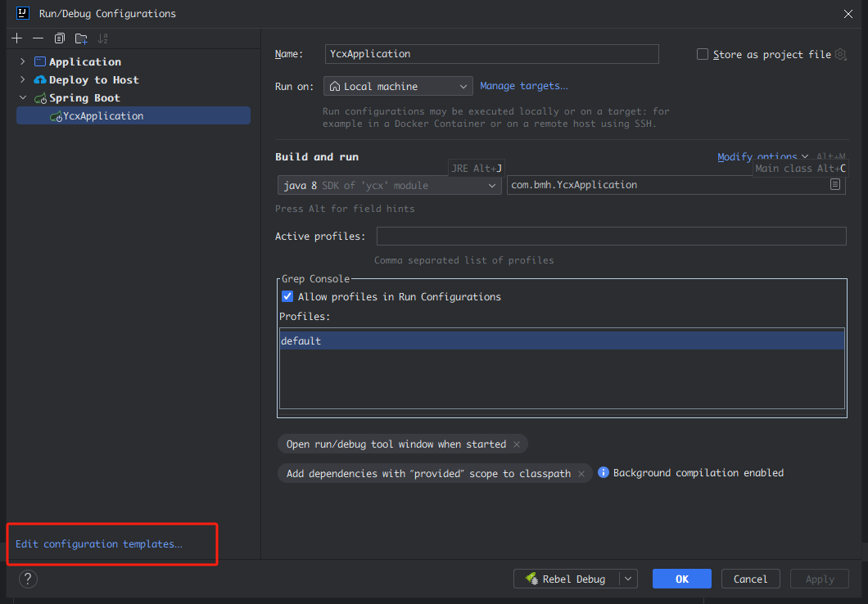Add a new run configuration
This screenshot has height=604, width=868.
pos(16,38)
